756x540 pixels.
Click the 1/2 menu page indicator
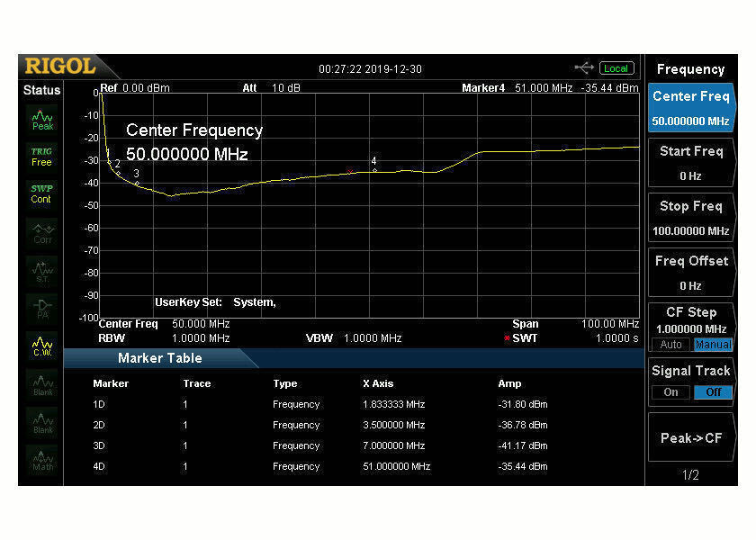click(690, 475)
